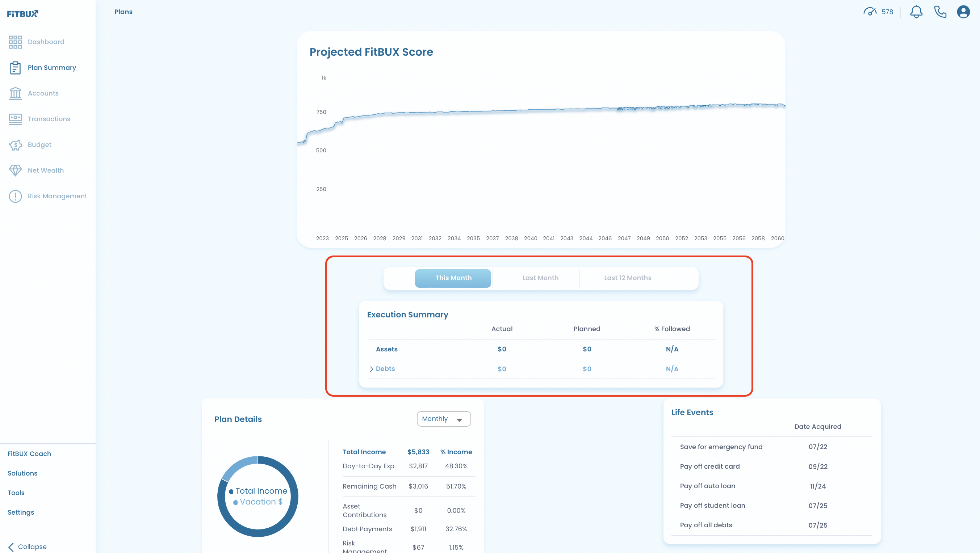Switch to Last 12 Months tab
Screen dimensions: 980x553
coord(628,278)
